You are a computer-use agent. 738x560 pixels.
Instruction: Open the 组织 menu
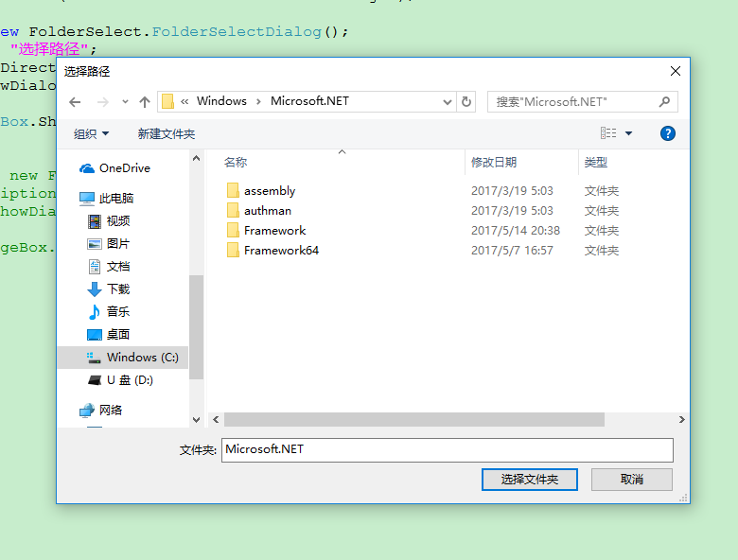click(92, 134)
